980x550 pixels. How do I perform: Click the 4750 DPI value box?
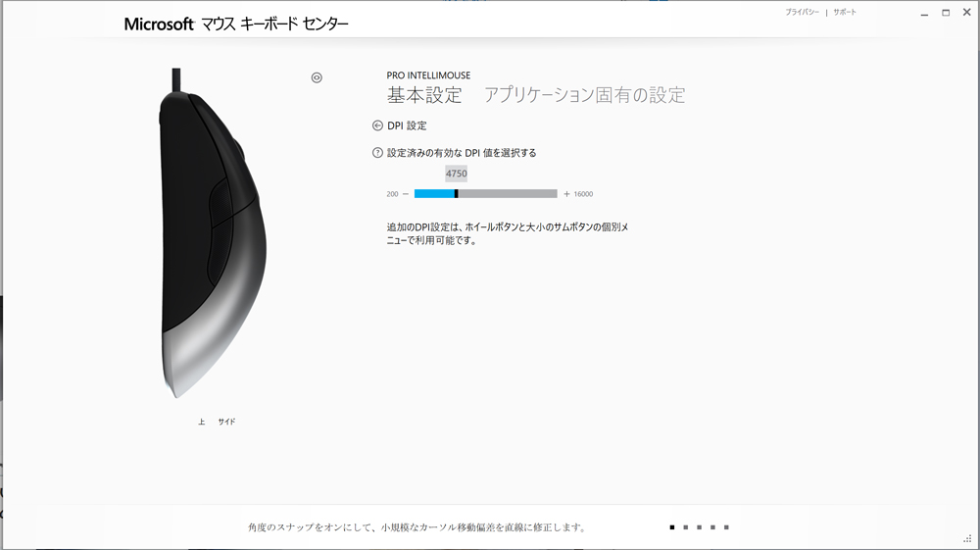click(x=456, y=174)
